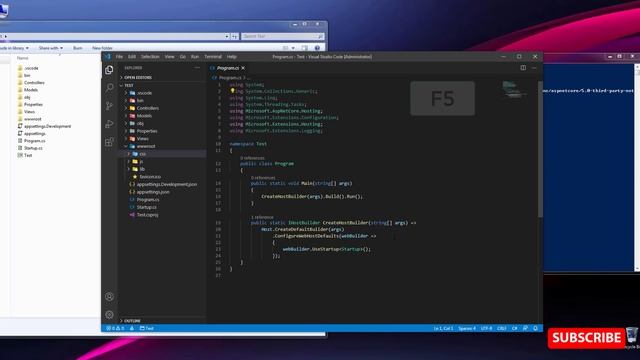This screenshot has height=360, width=640.
Task: Click the Explorer panel more actions ellipsis
Action: (197, 68)
